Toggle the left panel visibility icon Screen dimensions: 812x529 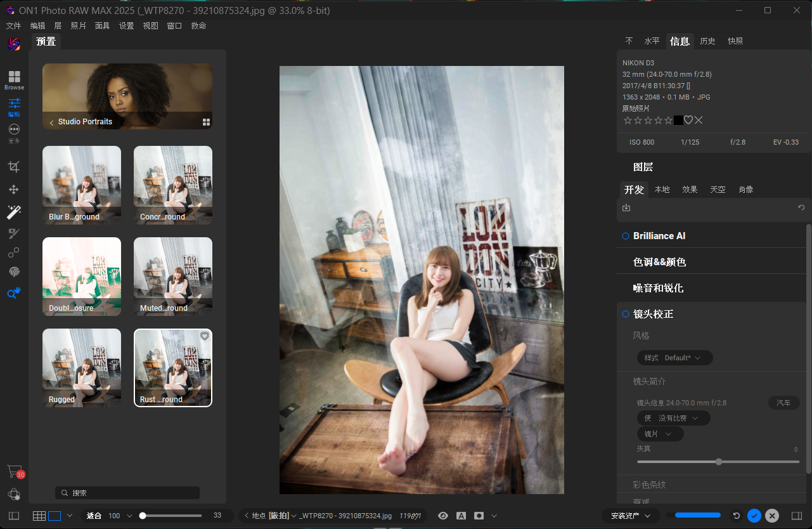[14, 516]
